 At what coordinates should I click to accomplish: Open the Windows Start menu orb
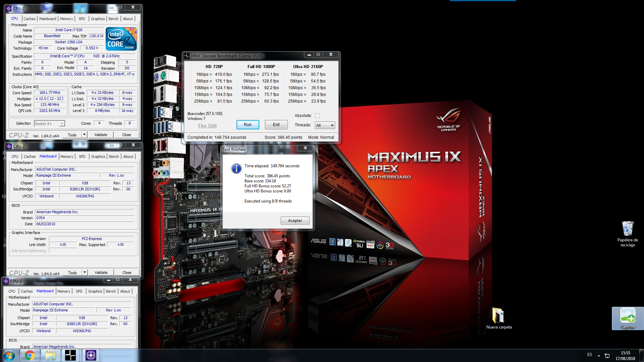(x=9, y=355)
